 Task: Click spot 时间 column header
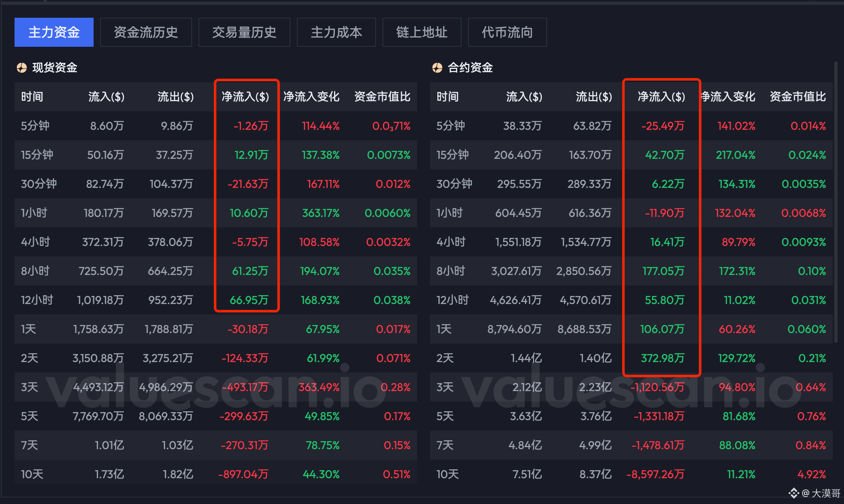coord(32,97)
